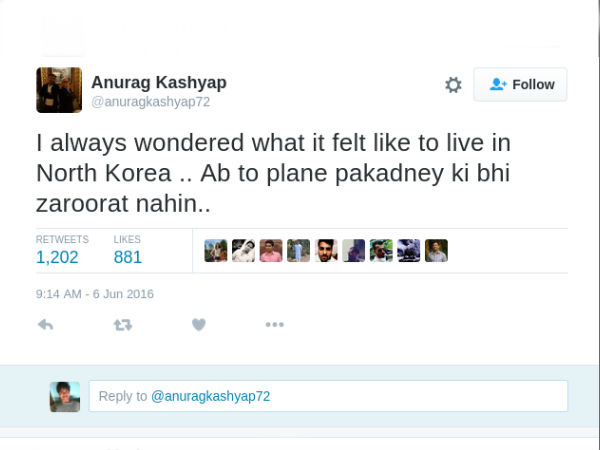Click your avatar beside the reply box
Screen dimensions: 600x450
click(x=65, y=396)
